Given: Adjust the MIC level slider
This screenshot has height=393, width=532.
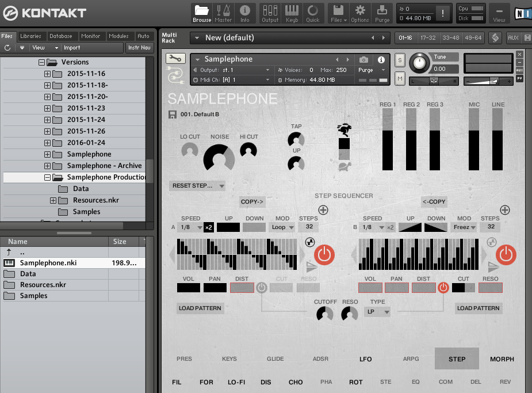Looking at the screenshot, I should pos(474,139).
